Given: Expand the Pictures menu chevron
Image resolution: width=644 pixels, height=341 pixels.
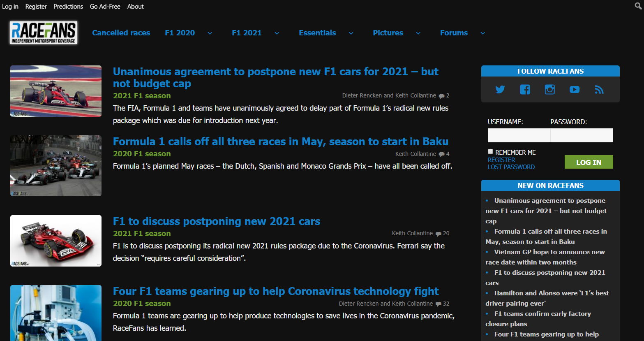Looking at the screenshot, I should pyautogui.click(x=418, y=33).
